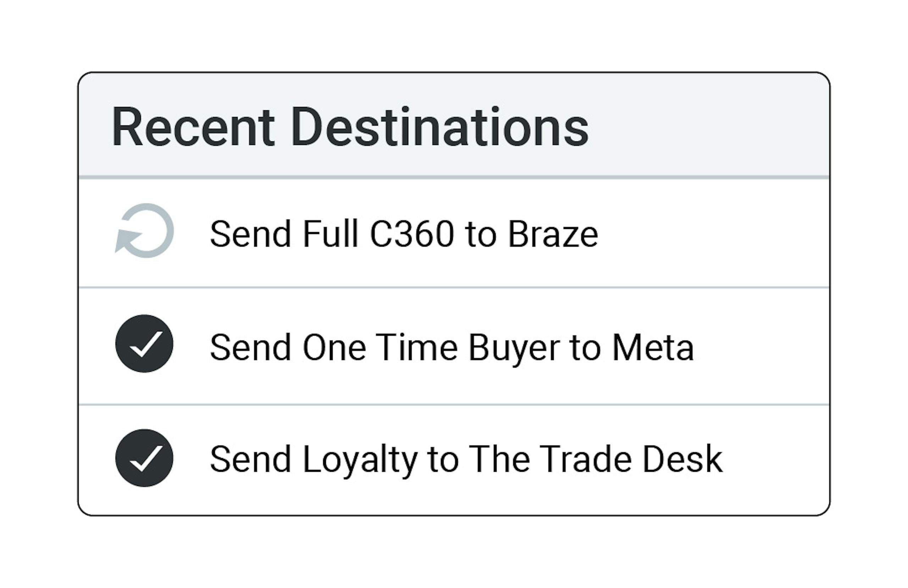Open the Send Full C360 to Braze destination
The width and height of the screenshot is (908, 588).
click(x=404, y=234)
